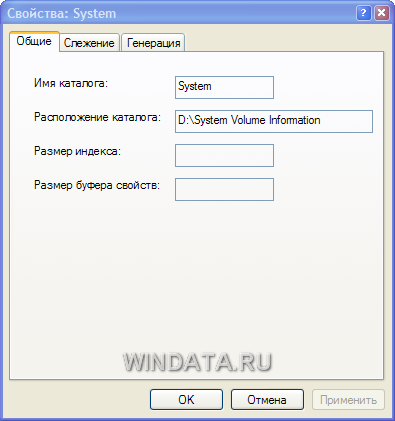Click the Размер буфера свойств label
395x421 pixels.
pos(97,185)
